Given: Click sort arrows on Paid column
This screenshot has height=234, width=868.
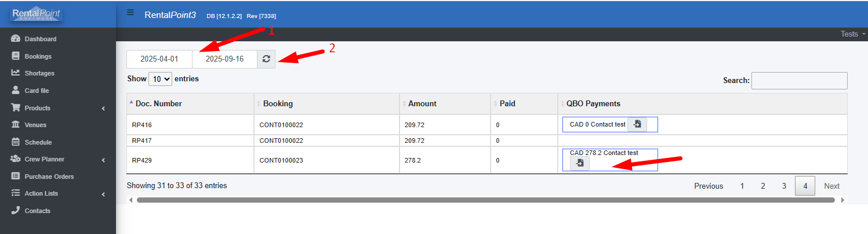Looking at the screenshot, I should coord(495,104).
